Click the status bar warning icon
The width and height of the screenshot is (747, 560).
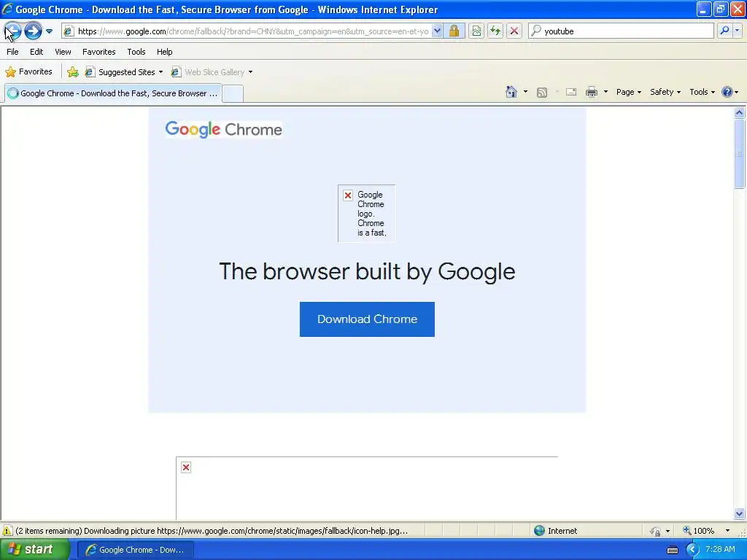point(7,531)
